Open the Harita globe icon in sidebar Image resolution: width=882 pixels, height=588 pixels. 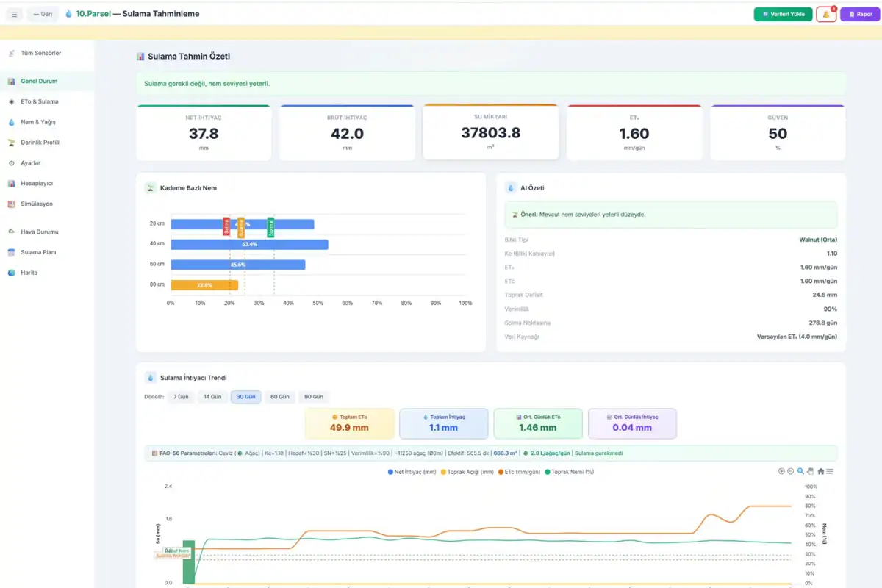click(x=12, y=273)
